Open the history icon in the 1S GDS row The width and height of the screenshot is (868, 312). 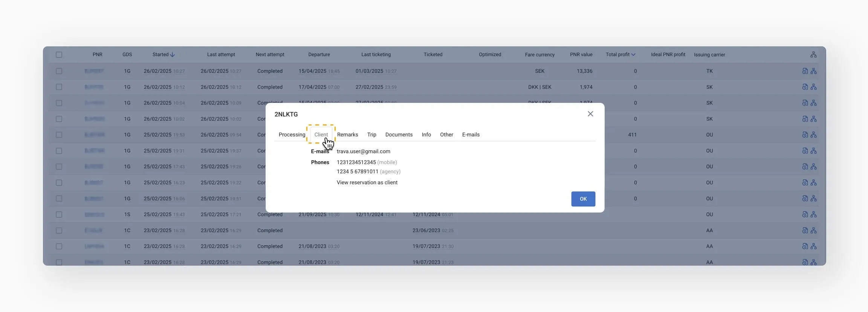tap(805, 214)
